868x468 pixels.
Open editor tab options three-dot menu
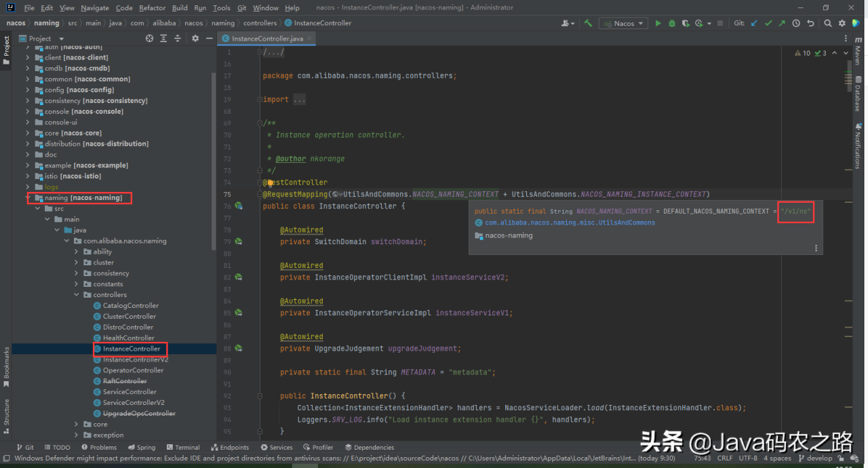coord(847,39)
